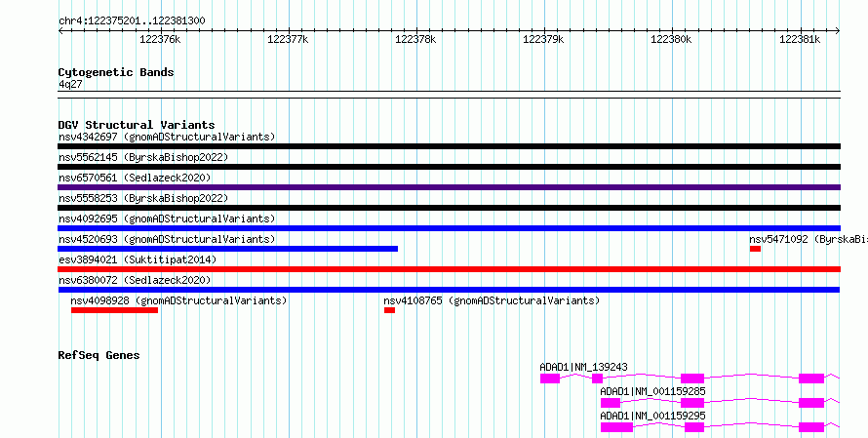Click the small red bar for nsv5471092
The width and height of the screenshot is (868, 438).
[x=755, y=249]
